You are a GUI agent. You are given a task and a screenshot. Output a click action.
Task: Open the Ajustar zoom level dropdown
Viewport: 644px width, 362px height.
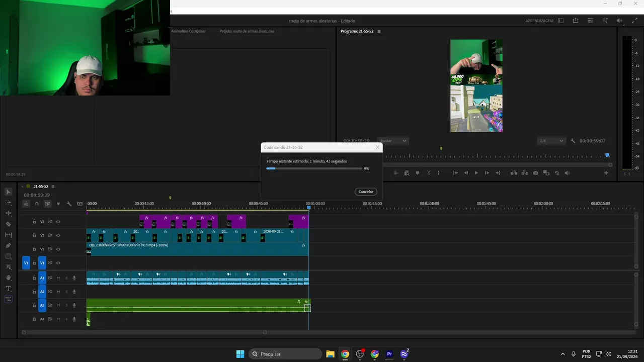tap(393, 141)
